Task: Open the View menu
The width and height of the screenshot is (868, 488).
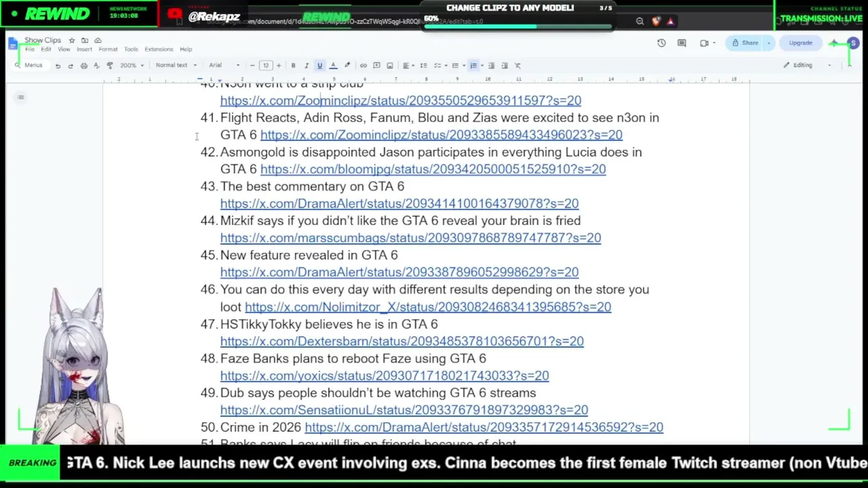Action: point(64,49)
